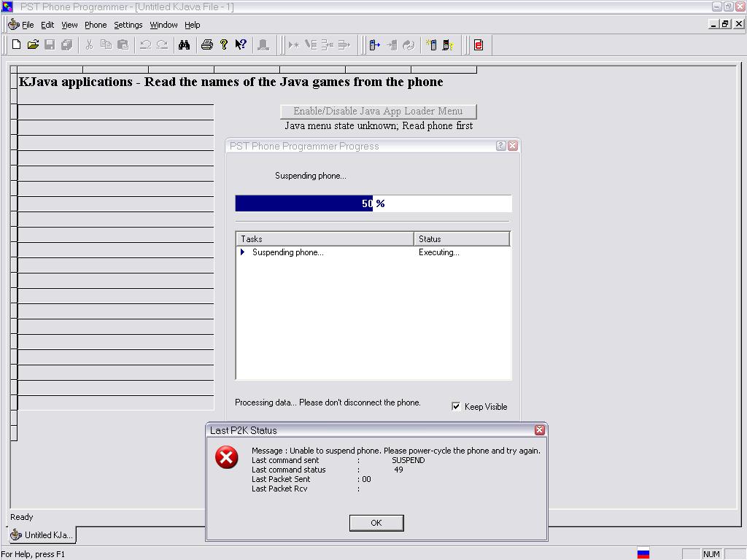Click the phone with sparkle icon

coord(431,44)
